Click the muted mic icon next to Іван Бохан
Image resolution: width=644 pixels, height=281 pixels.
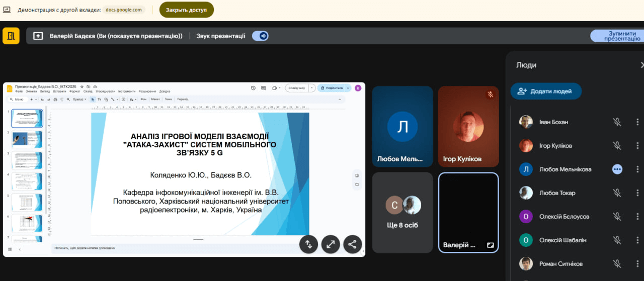point(617,122)
